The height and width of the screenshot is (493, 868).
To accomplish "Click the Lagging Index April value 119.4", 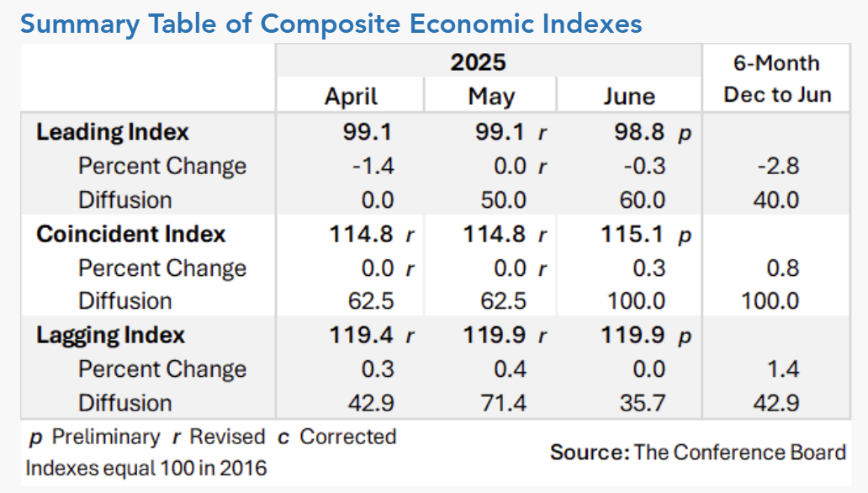I will click(x=361, y=335).
